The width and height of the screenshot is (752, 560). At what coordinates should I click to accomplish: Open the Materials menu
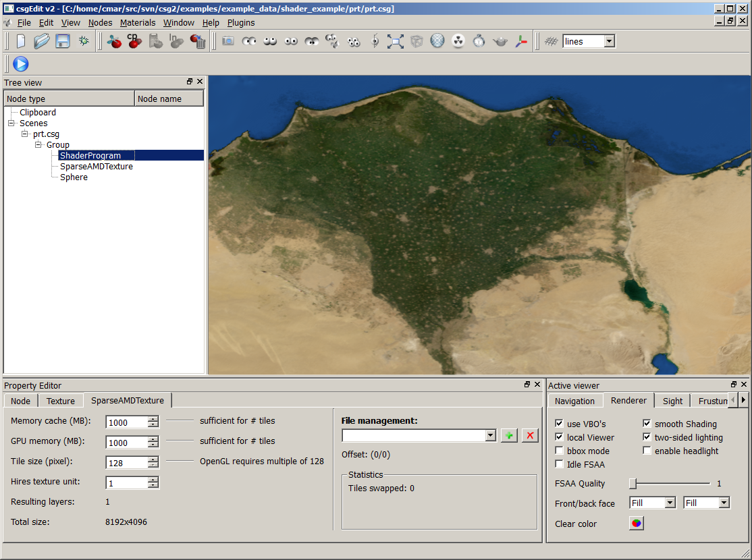click(138, 22)
